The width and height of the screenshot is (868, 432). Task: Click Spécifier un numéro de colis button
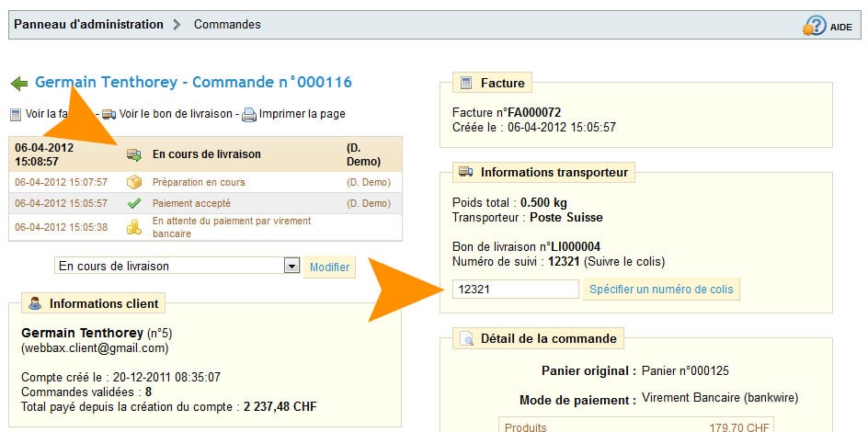pos(660,290)
